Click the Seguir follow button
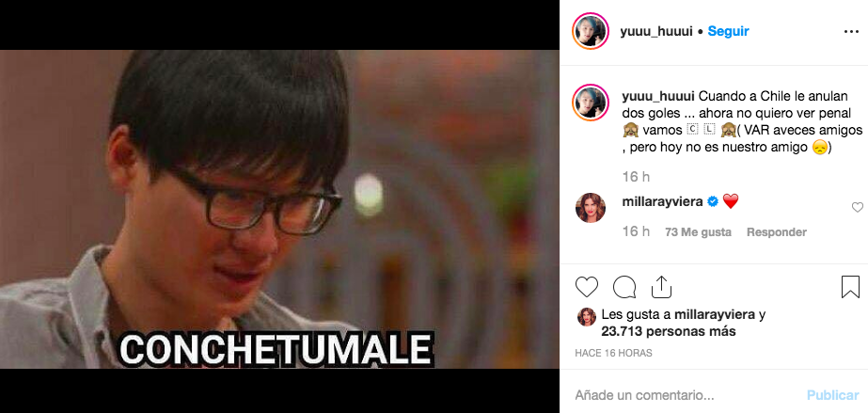Image resolution: width=868 pixels, height=413 pixels. [x=728, y=32]
